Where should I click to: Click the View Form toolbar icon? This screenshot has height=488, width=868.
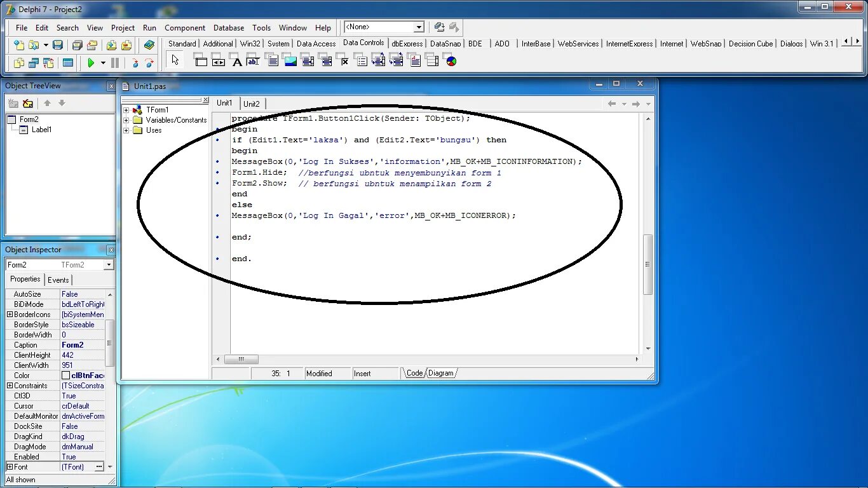point(34,63)
